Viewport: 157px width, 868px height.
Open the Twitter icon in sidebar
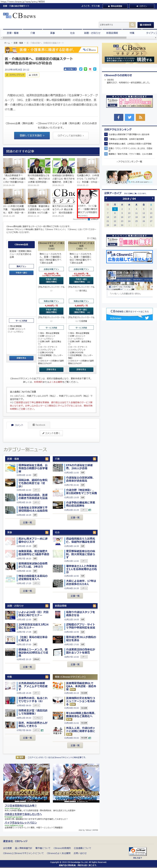pos(129,117)
